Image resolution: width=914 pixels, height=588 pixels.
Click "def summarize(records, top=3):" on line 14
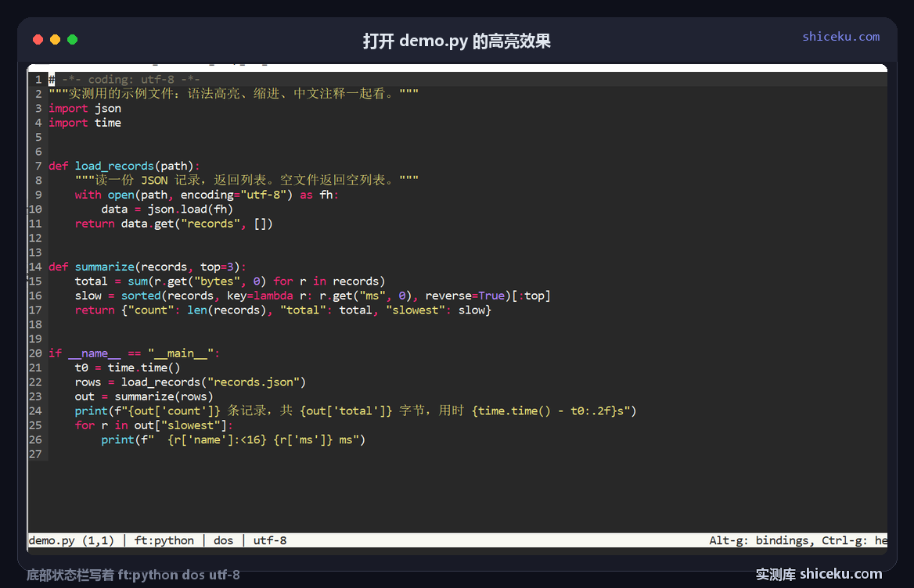click(147, 267)
